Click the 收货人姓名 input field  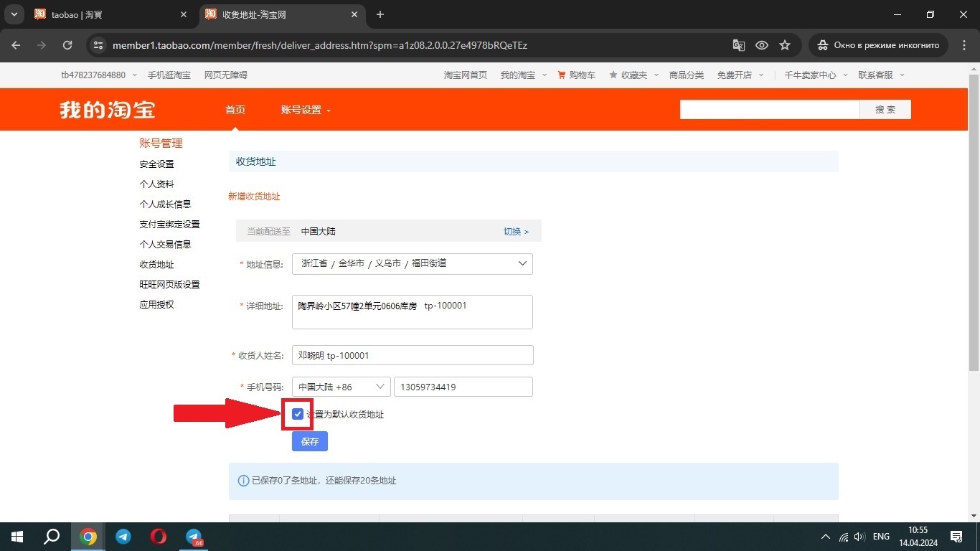pyautogui.click(x=413, y=355)
